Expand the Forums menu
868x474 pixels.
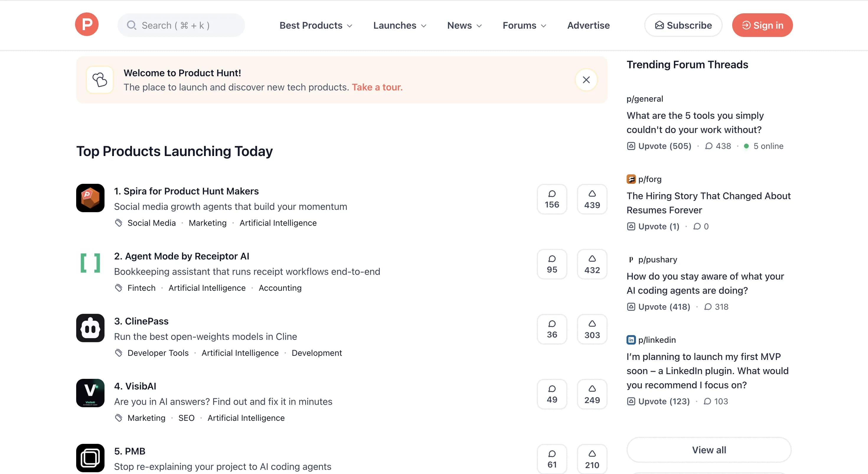pos(524,25)
